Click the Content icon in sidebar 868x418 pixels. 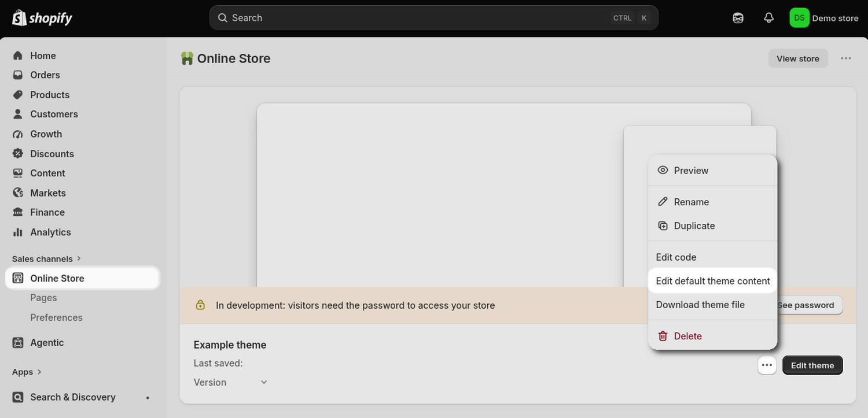point(18,173)
